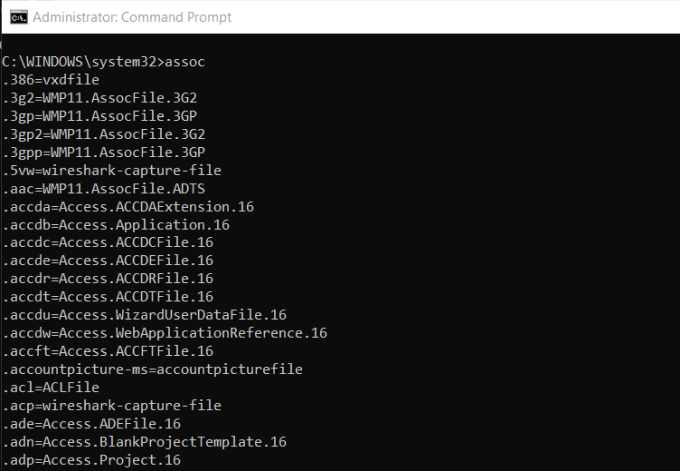Click the .accdc=Access.ACCDCFile.16 entry
Screen dimensions: 680x471
[107, 242]
